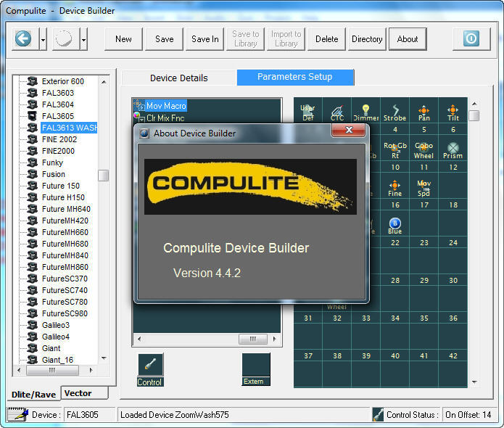Click the Delete button

coord(326,39)
